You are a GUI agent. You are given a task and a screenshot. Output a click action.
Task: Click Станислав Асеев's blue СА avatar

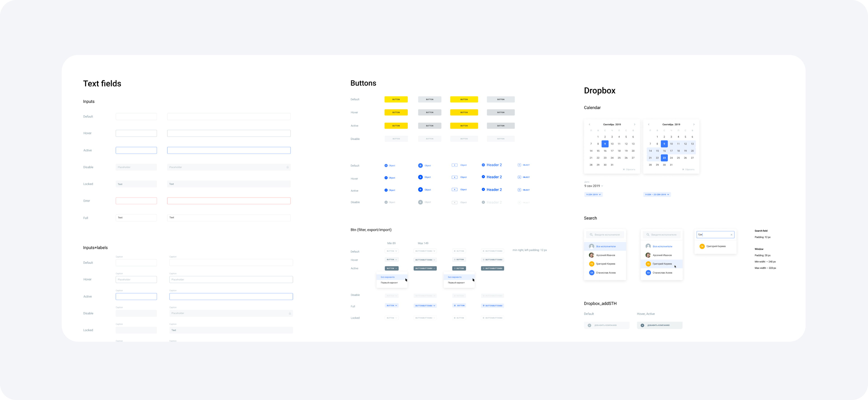pos(591,272)
